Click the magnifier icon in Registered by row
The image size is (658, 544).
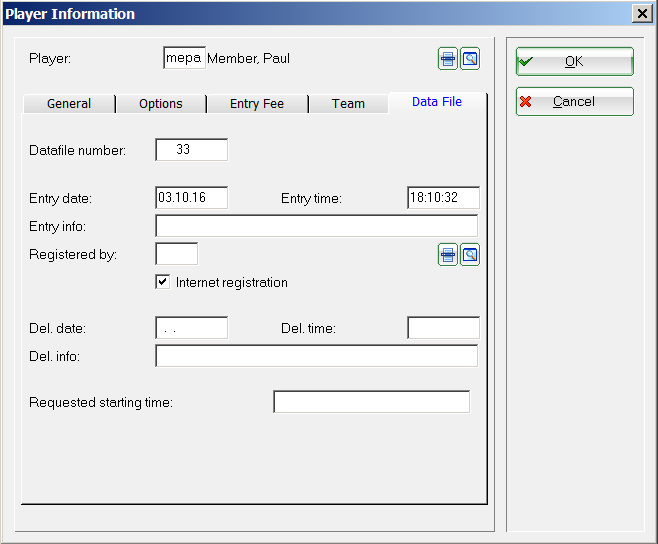[470, 255]
